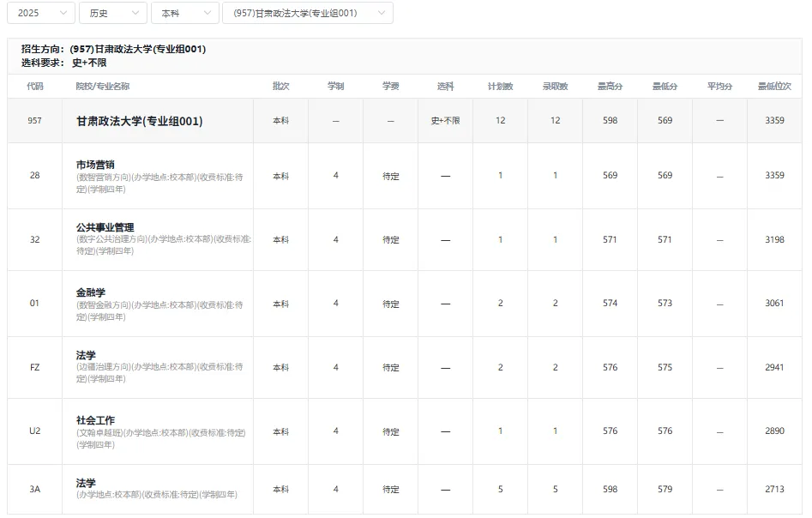
Task: Click the 学费 column header
Action: (390, 87)
